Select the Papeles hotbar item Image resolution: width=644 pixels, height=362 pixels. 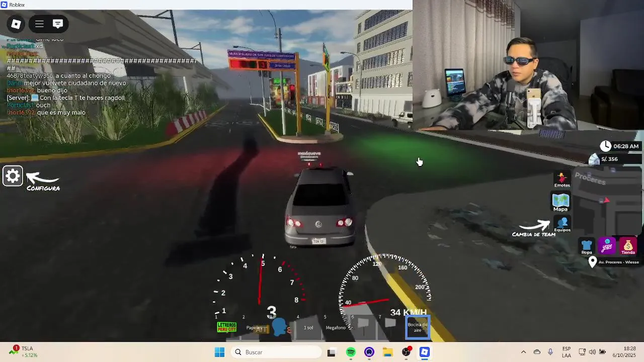tap(254, 328)
